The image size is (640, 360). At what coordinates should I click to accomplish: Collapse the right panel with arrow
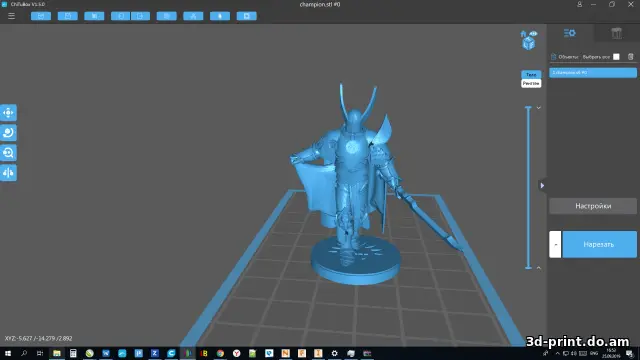coord(542,185)
